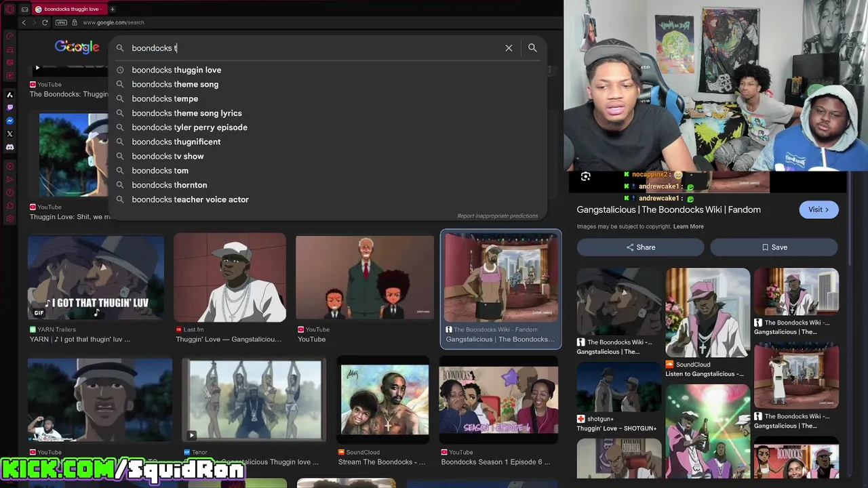Open 'Gangstalicious | The Boondocks Wiki | Fandom' title
Viewport: 868px width, 488px height.
point(669,209)
